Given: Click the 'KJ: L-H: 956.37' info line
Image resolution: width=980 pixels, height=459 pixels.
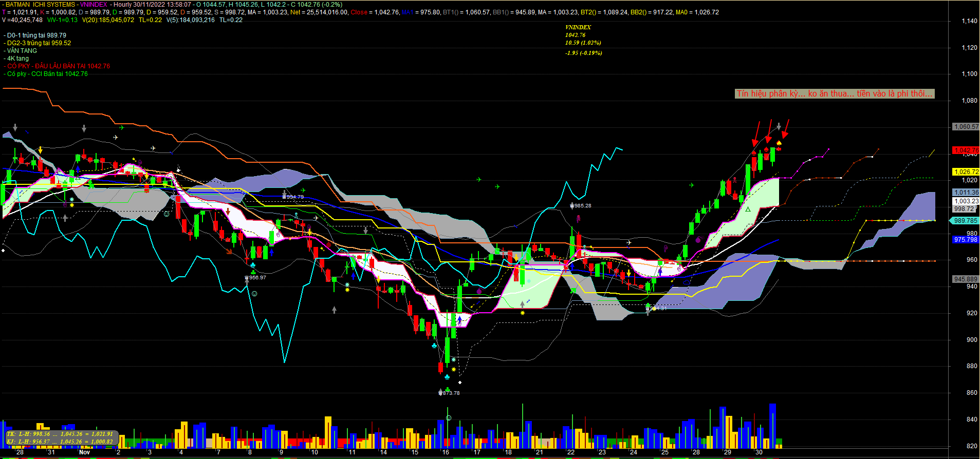Looking at the screenshot, I should pyautogui.click(x=60, y=442).
